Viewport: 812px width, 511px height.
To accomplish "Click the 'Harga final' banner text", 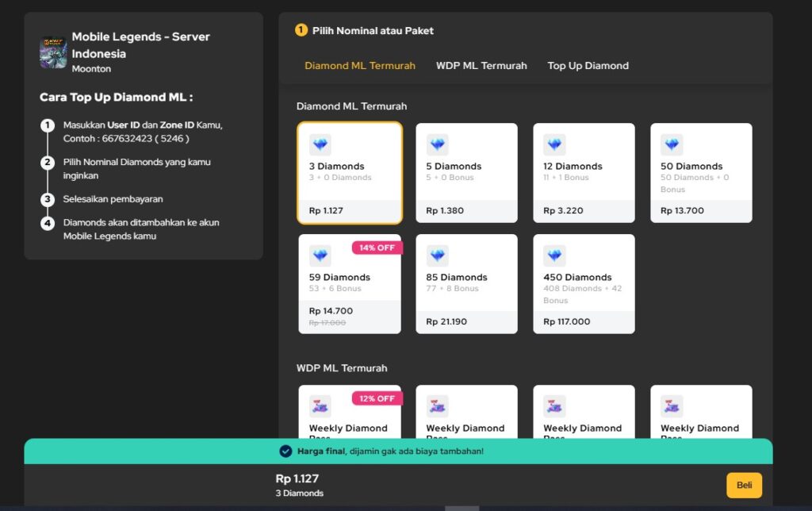I will [x=390, y=451].
